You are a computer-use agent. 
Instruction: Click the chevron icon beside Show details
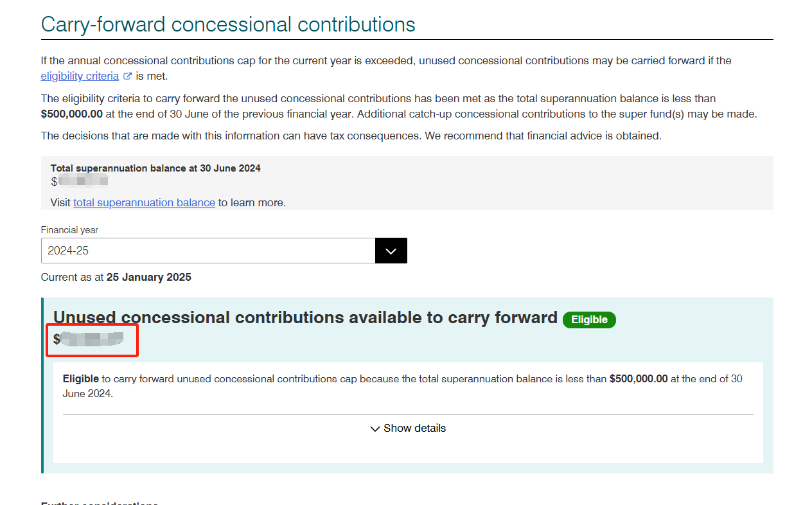375,429
